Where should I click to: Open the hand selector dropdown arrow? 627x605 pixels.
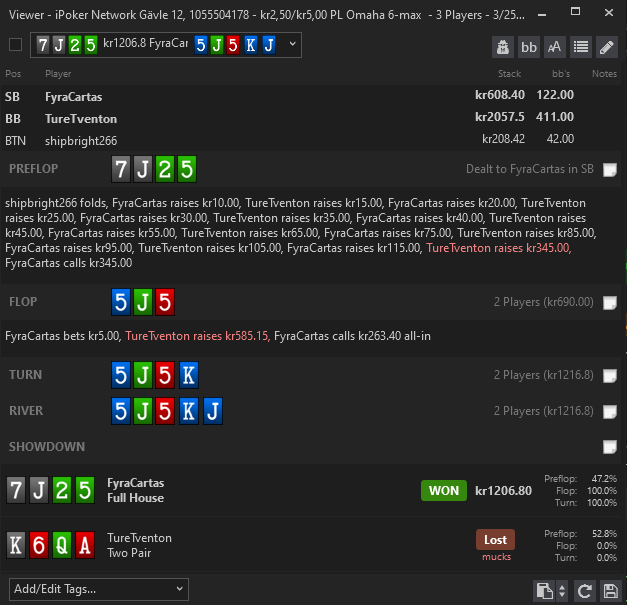[292, 44]
